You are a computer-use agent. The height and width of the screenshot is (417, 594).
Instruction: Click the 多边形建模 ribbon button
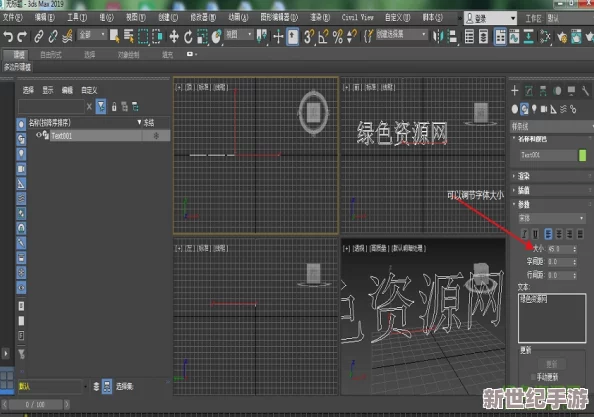click(17, 67)
